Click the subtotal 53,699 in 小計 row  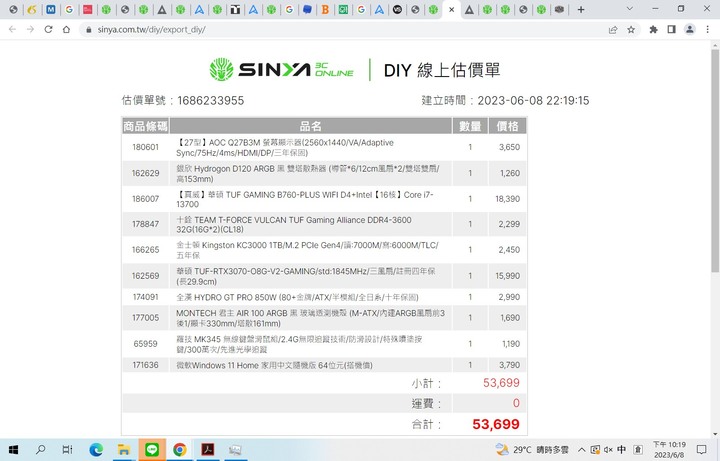(x=501, y=382)
